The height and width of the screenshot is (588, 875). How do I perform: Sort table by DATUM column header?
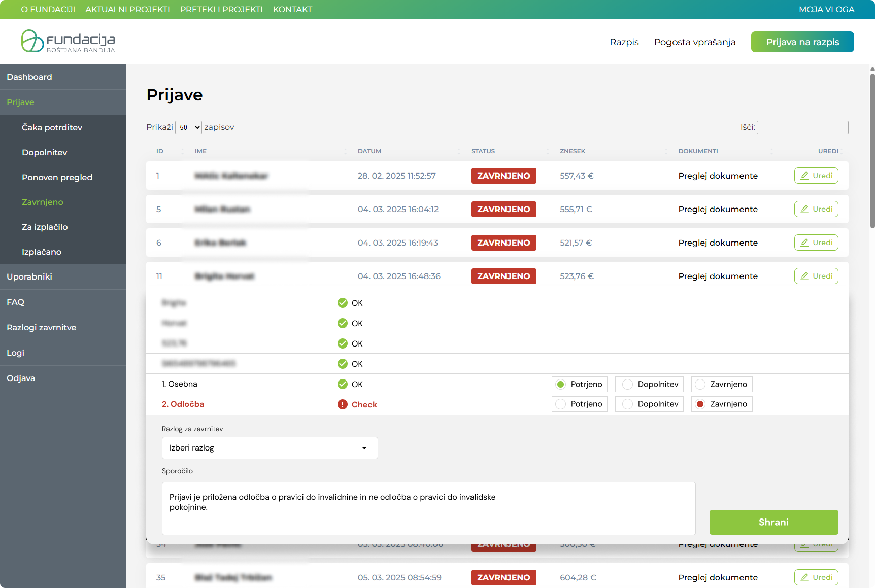pos(369,151)
